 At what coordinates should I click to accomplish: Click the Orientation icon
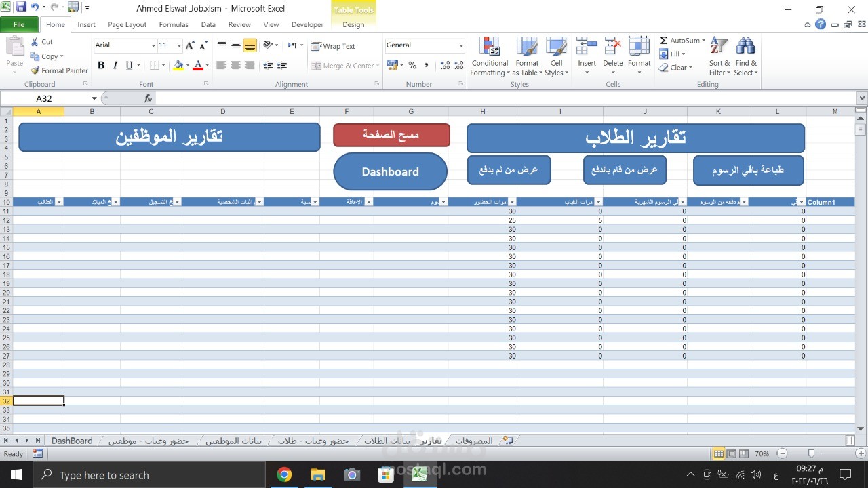(x=268, y=45)
